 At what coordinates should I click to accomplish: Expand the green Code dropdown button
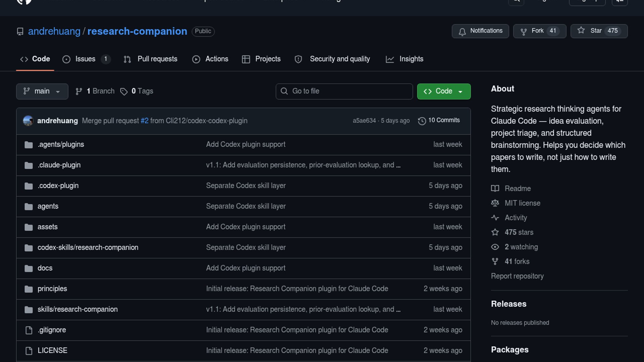443,91
